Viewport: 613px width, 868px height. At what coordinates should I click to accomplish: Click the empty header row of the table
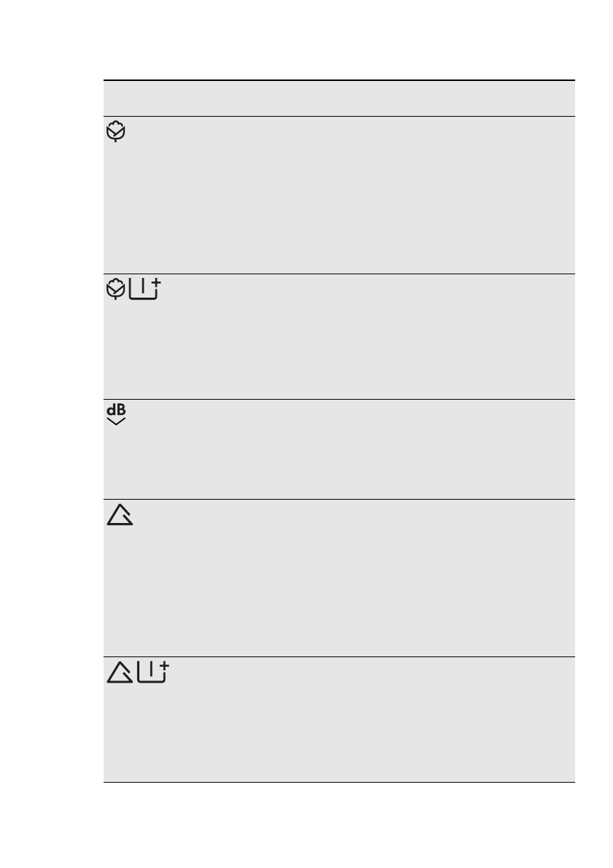[x=339, y=98]
